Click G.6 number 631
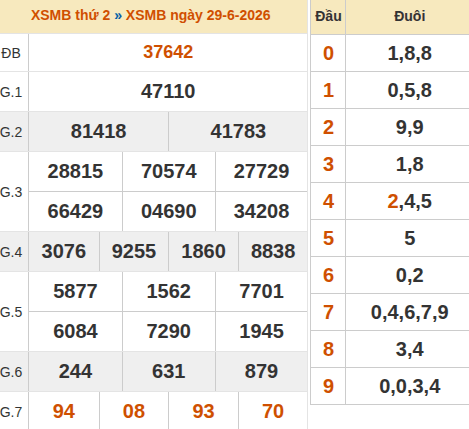This screenshot has width=469, height=429. pyautogui.click(x=169, y=371)
